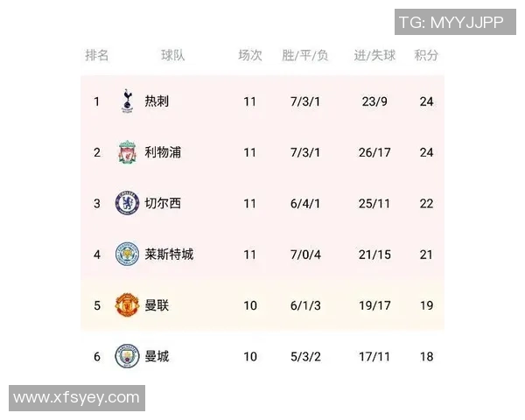
Task: Open the 热刺 team name
Action: coord(157,101)
